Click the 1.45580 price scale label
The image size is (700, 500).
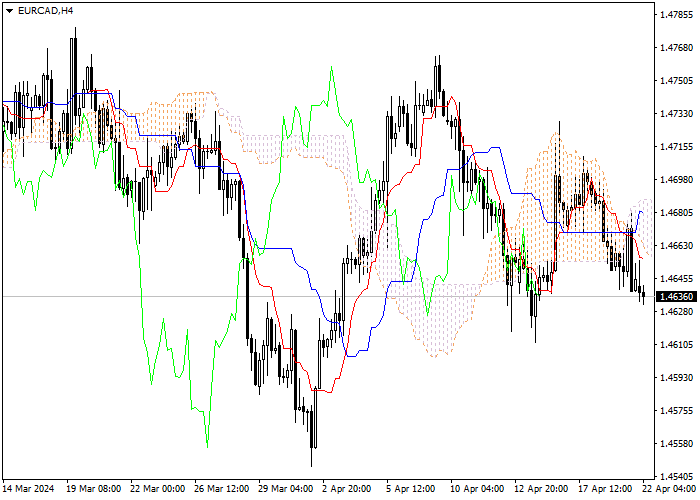676,444
